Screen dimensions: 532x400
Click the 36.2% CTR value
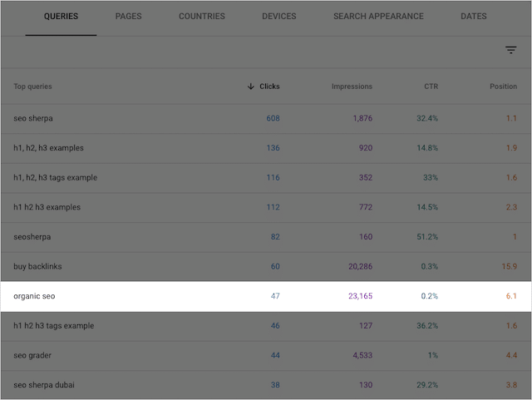[427, 326]
